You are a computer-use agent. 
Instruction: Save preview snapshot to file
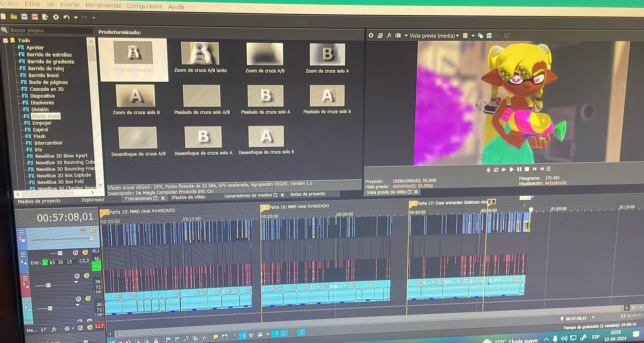click(x=489, y=36)
